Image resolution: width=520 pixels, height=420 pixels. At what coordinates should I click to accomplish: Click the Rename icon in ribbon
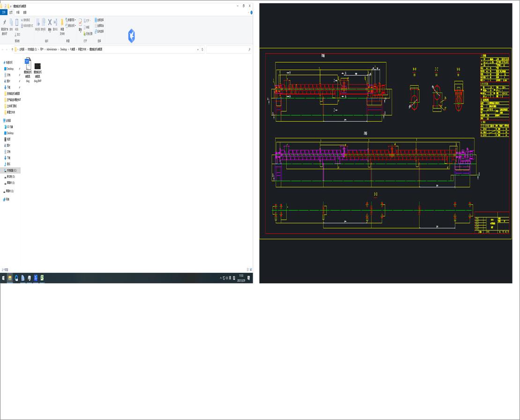55,23
